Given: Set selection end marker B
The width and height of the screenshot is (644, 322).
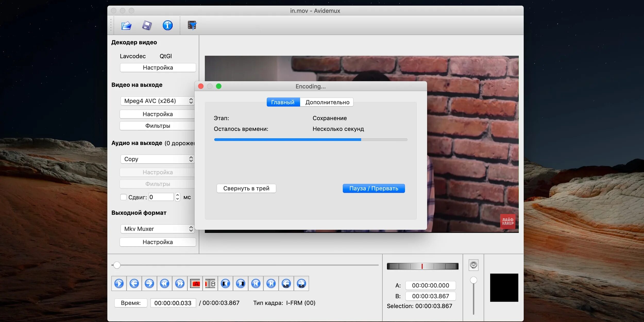Looking at the screenshot, I should click(x=210, y=284).
